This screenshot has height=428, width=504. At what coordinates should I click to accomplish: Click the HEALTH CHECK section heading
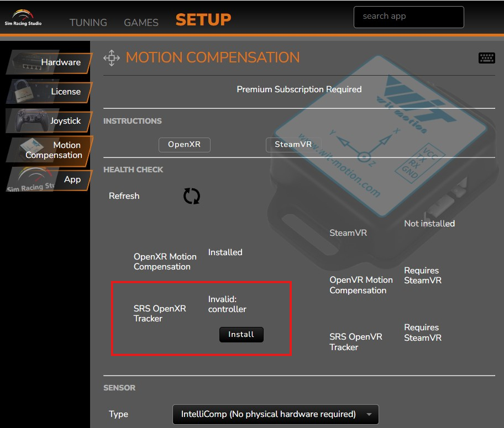pyautogui.click(x=133, y=170)
